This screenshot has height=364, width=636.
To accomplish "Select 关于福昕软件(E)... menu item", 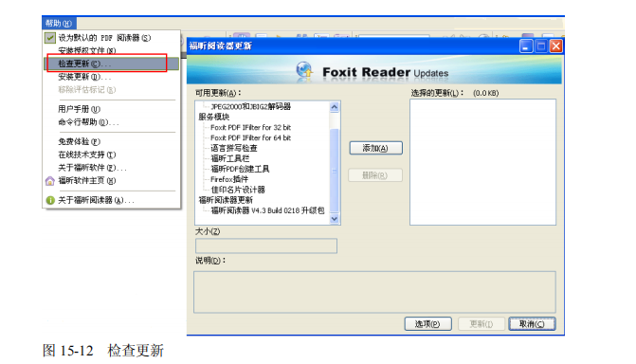I will [x=92, y=168].
